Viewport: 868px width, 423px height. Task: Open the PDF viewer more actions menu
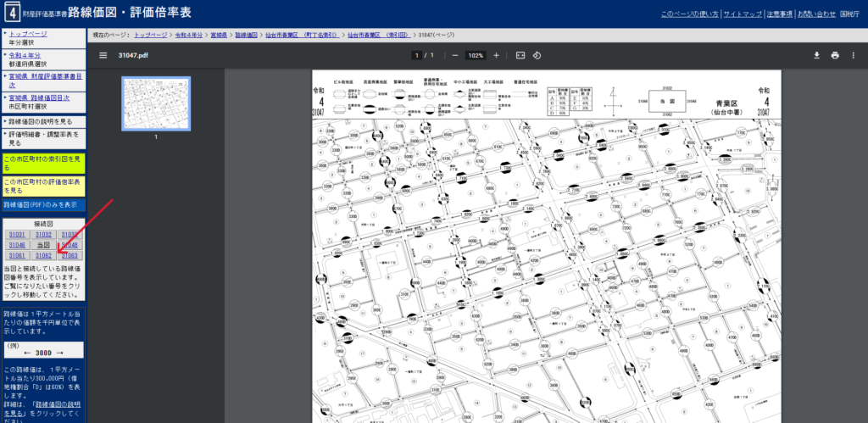853,55
